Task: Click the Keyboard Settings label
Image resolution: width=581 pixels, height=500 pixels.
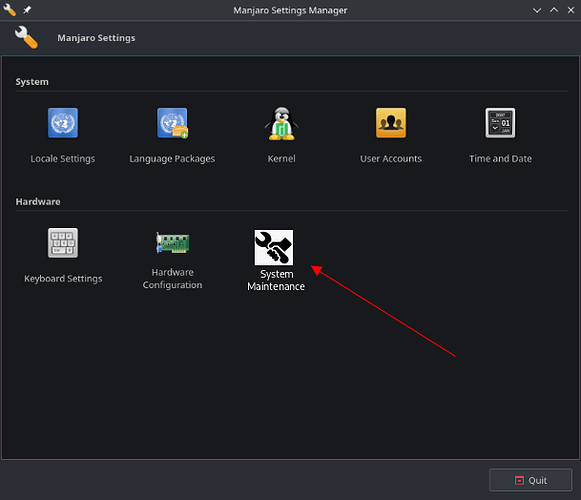Action: tap(63, 279)
